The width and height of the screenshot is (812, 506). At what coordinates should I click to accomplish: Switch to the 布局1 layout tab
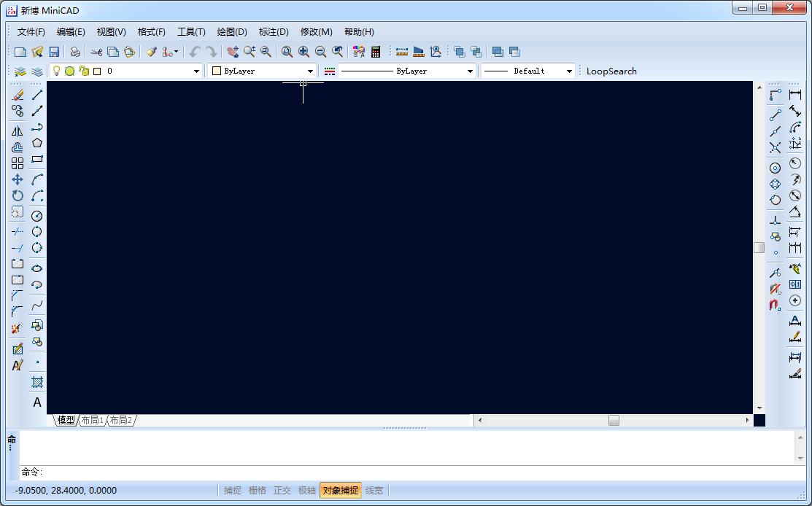coord(92,421)
